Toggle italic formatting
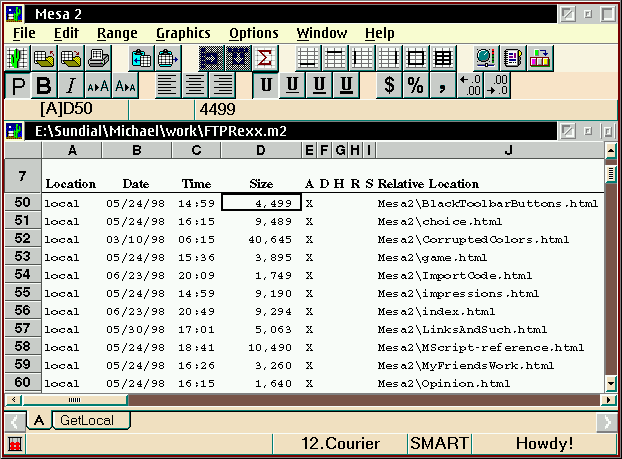The width and height of the screenshot is (622, 459). click(x=71, y=85)
